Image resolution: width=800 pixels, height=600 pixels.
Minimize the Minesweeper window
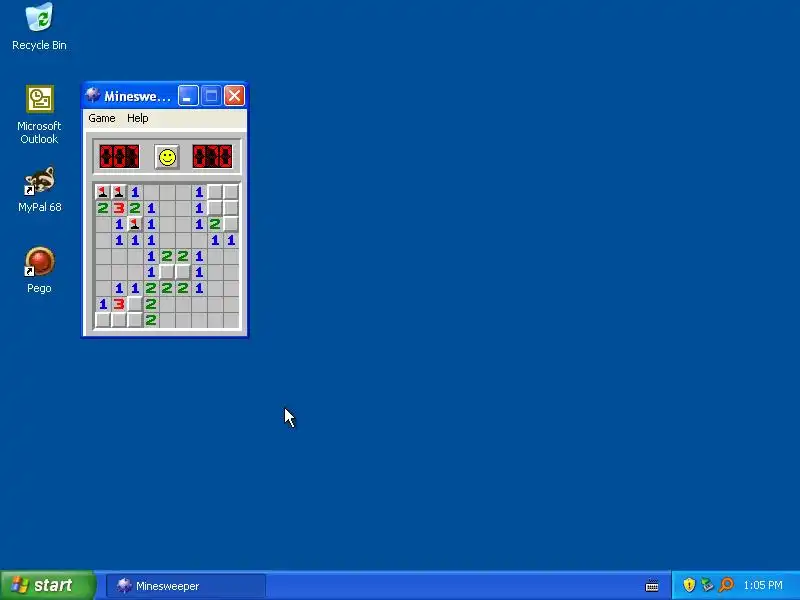pos(188,95)
